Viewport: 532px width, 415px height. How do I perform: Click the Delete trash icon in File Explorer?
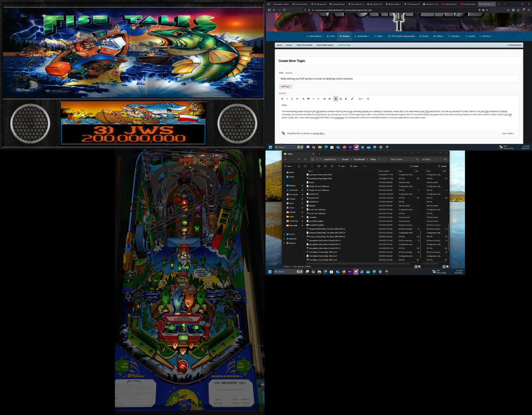pos(332,166)
